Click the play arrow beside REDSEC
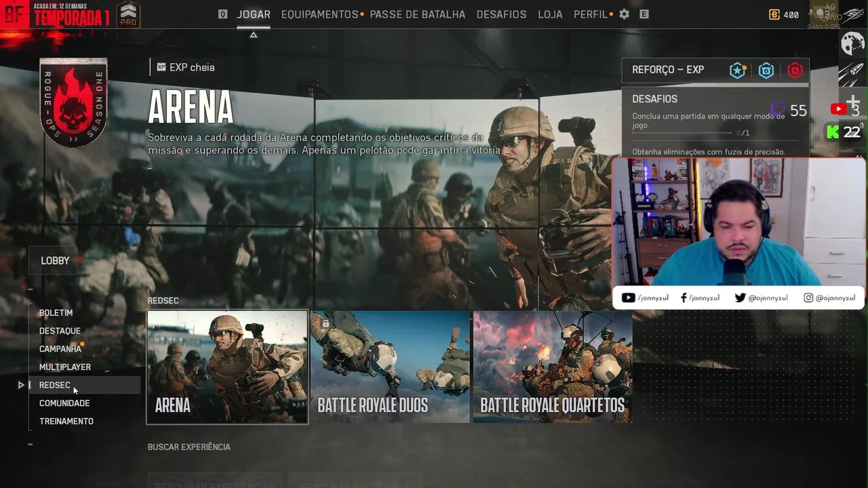Image resolution: width=868 pixels, height=488 pixels. pos(21,385)
